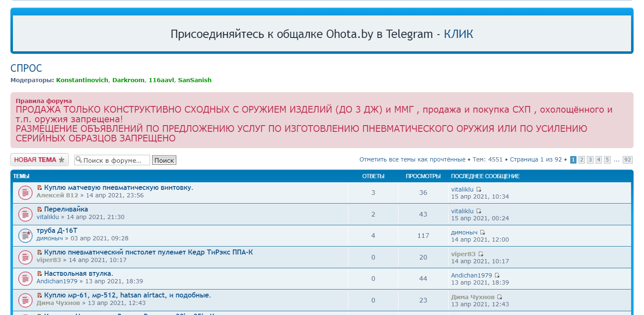Click topic status icon for Переливайка
Screen dimensions: 644x315
coord(25,214)
